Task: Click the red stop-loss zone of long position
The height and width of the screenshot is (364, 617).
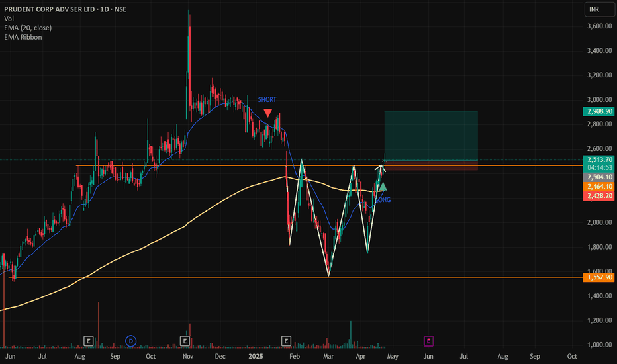Action: click(431, 165)
